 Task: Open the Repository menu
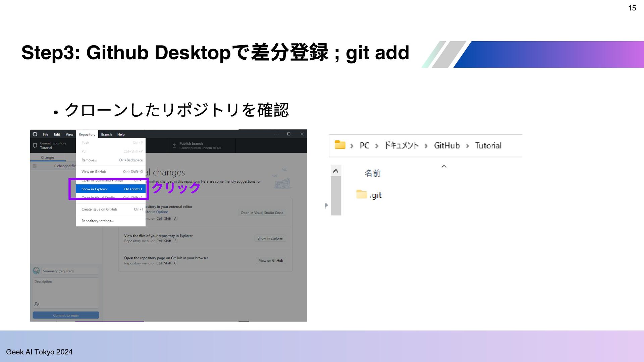click(87, 134)
